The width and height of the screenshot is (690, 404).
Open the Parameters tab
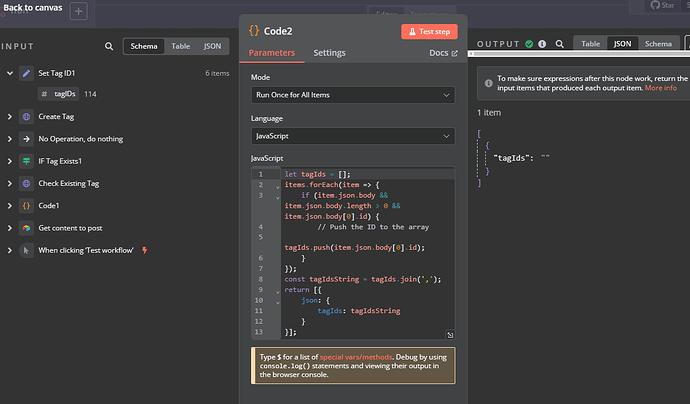click(x=272, y=53)
